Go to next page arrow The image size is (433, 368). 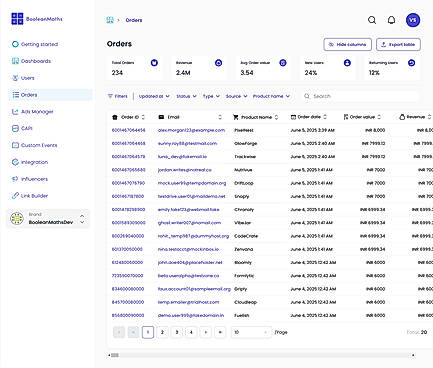click(x=206, y=332)
